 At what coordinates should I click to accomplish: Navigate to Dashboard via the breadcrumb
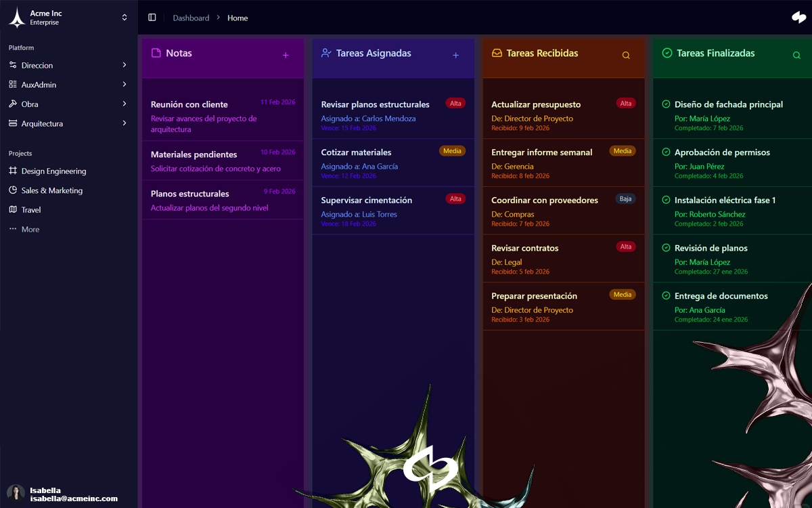click(x=191, y=18)
